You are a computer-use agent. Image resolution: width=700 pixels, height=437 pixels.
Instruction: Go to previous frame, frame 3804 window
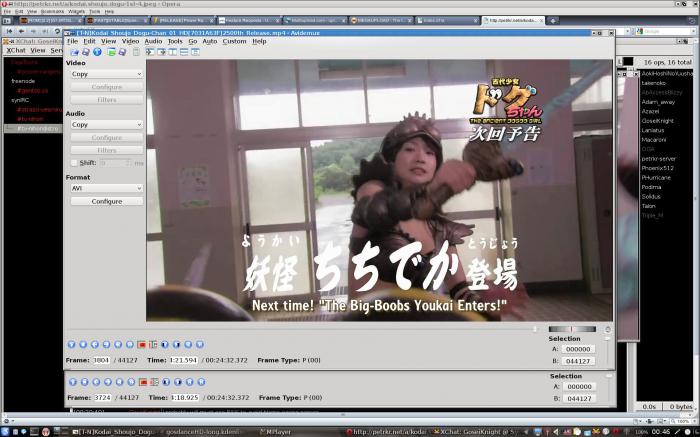(95, 345)
